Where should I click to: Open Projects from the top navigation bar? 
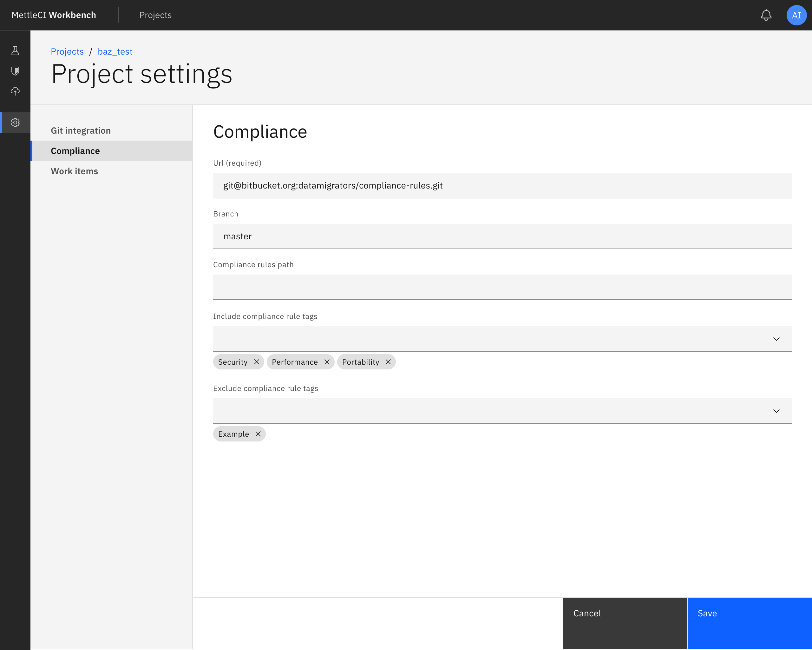pos(155,15)
